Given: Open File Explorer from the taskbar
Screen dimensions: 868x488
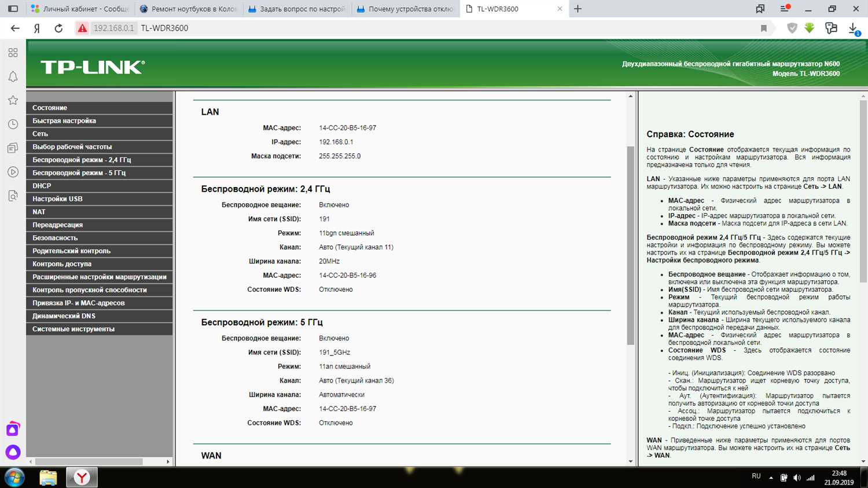Looking at the screenshot, I should point(48,478).
